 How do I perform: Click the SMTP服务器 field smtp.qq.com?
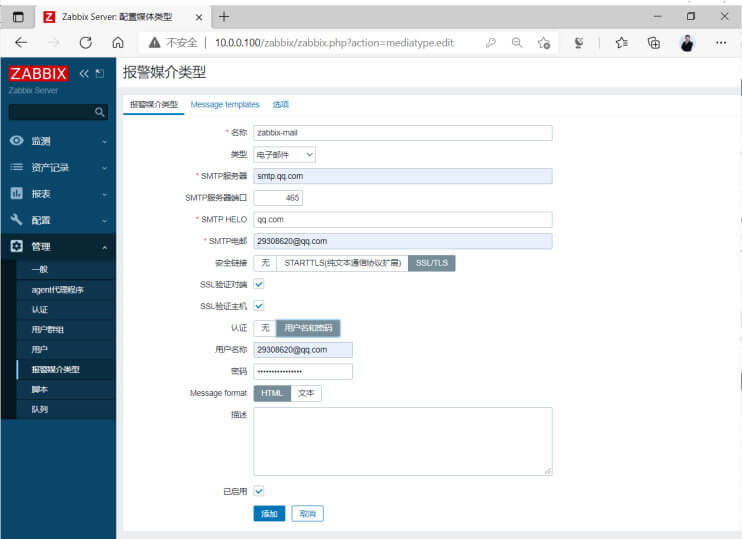tap(403, 176)
